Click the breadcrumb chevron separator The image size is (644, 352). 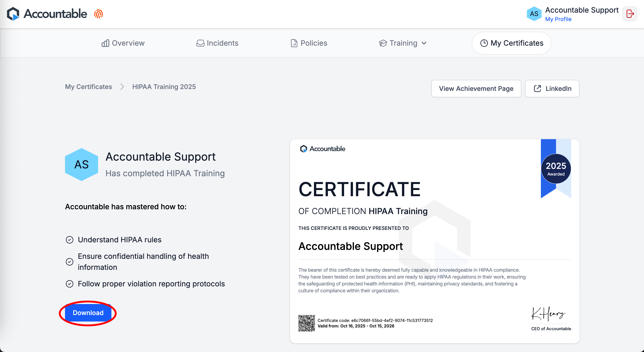click(x=122, y=87)
